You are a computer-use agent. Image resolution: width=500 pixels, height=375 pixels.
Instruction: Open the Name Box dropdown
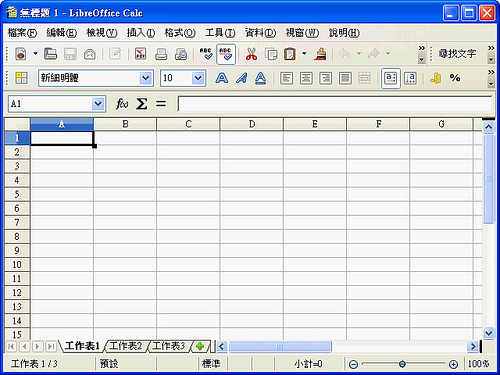pos(98,104)
